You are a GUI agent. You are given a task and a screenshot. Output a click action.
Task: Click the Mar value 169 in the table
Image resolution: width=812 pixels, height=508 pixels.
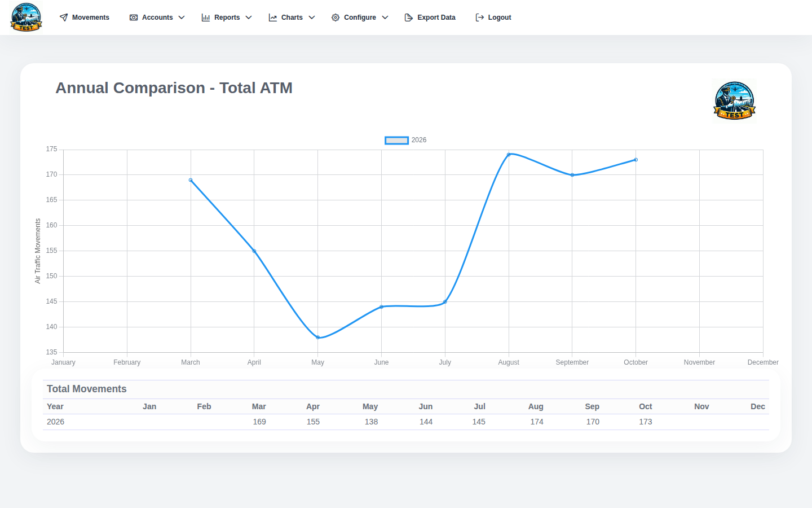259,422
